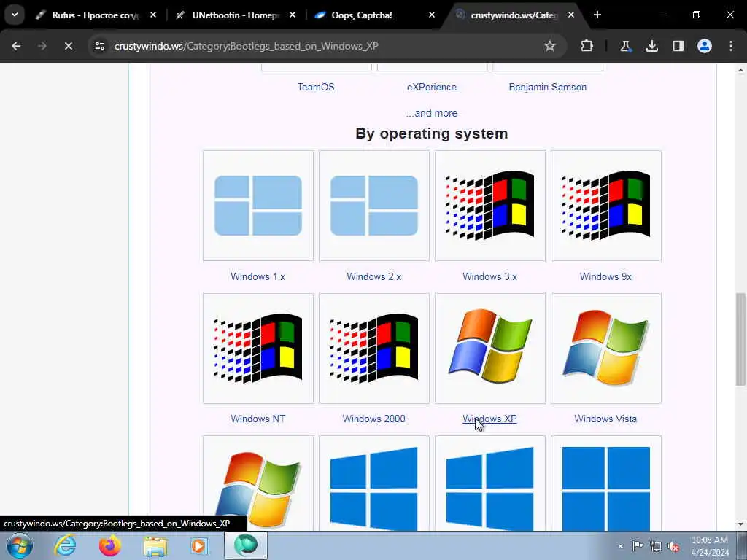Image resolution: width=747 pixels, height=560 pixels.
Task: Close the Rufus tab
Action: point(153,15)
